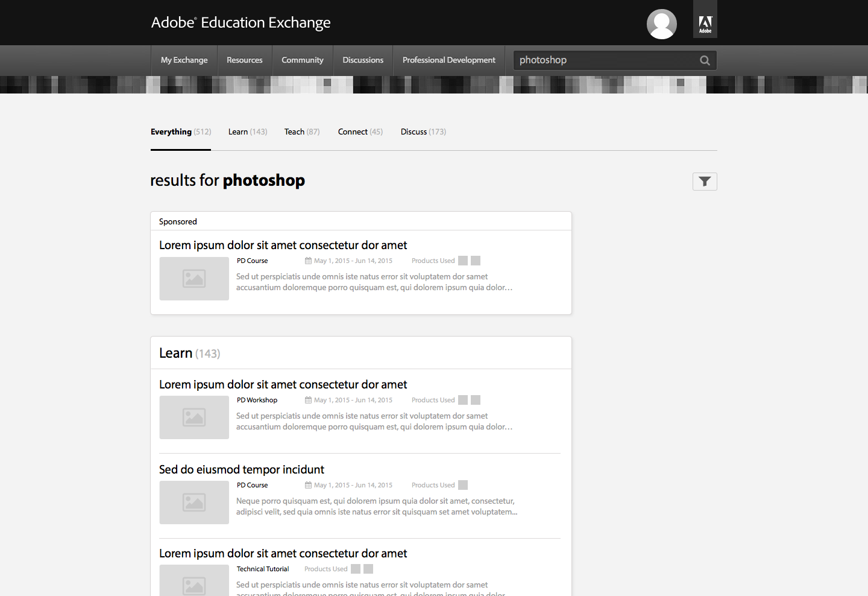Click the calendar icon in the PD Workshop result
This screenshot has height=596, width=868.
[308, 400]
